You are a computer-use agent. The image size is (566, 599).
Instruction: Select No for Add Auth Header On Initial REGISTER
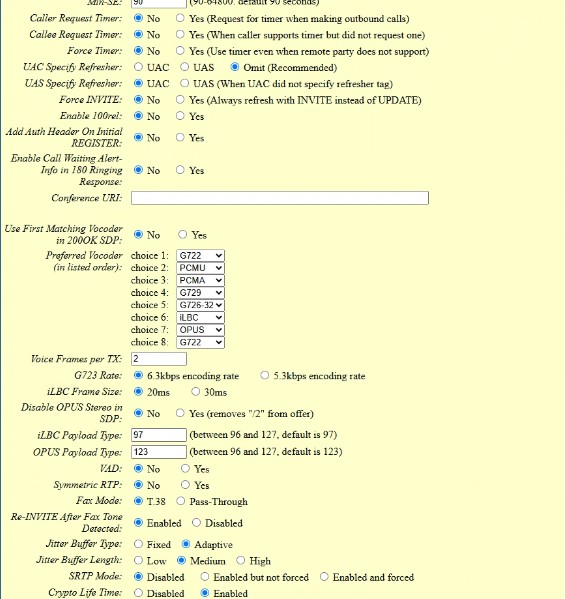138,137
